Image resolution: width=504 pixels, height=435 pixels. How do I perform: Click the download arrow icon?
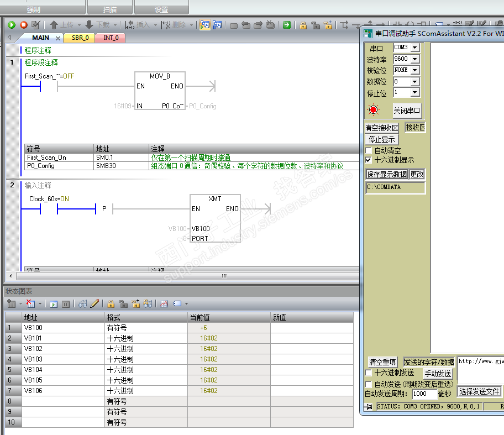click(89, 25)
